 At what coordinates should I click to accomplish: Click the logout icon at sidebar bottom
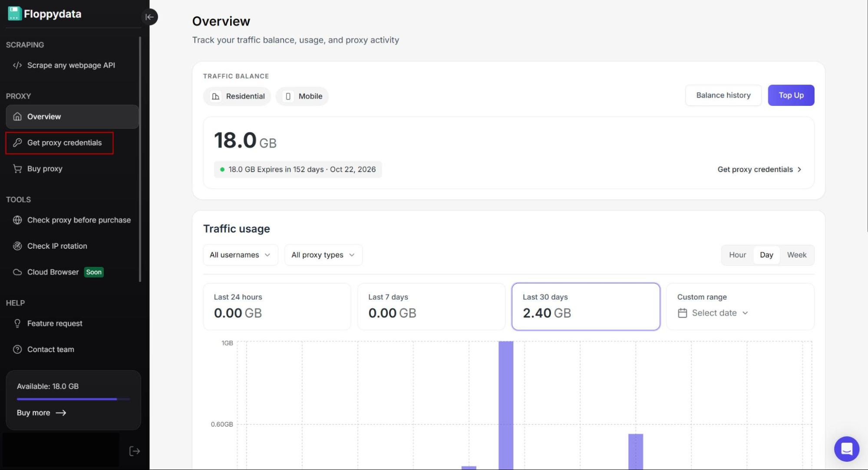(135, 451)
